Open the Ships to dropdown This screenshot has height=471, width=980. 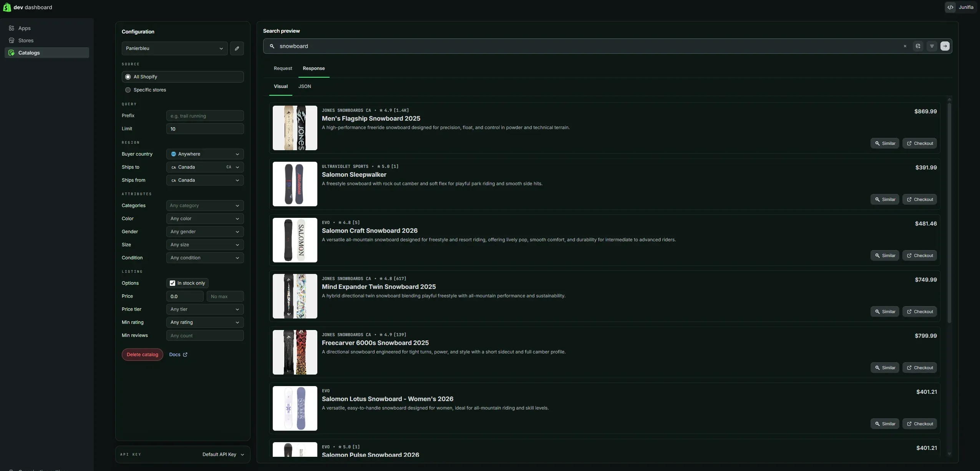[x=205, y=167]
